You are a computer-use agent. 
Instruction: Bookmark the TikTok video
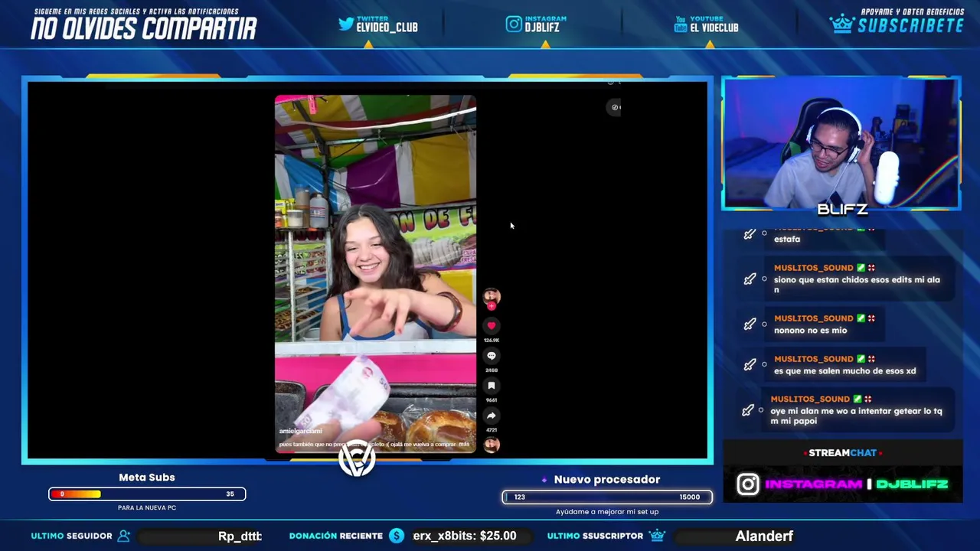point(492,386)
